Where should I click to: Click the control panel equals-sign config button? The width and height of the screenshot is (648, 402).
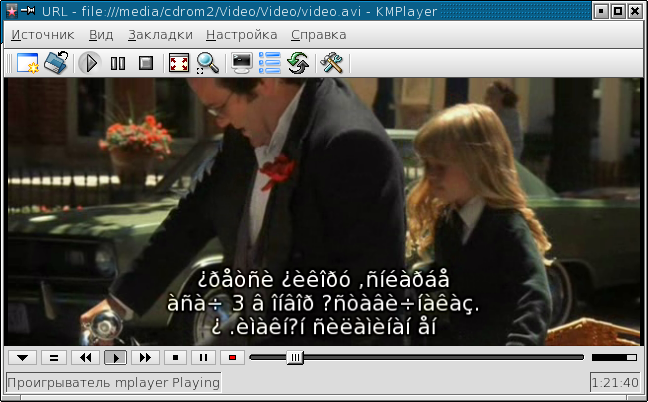(54, 357)
